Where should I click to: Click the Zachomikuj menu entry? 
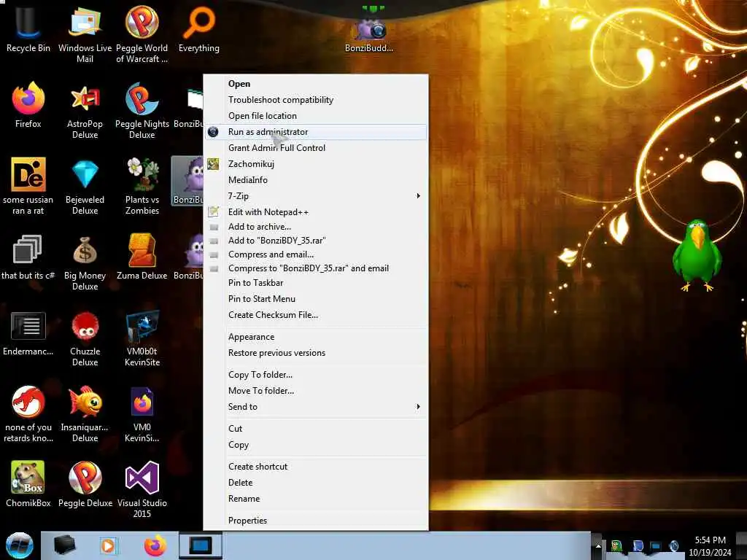(316, 164)
